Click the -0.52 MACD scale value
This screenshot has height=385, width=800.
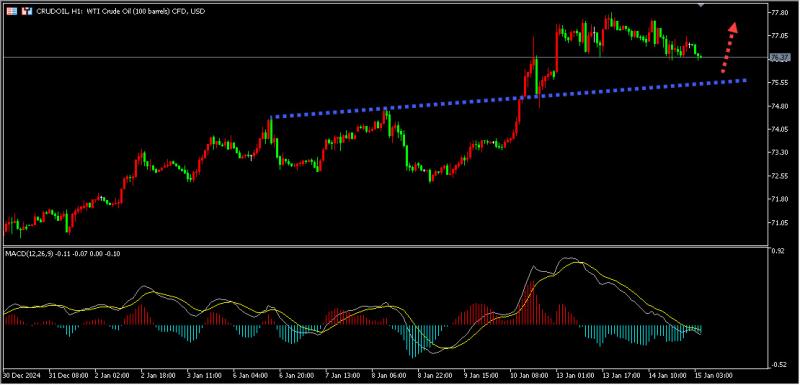click(x=778, y=365)
